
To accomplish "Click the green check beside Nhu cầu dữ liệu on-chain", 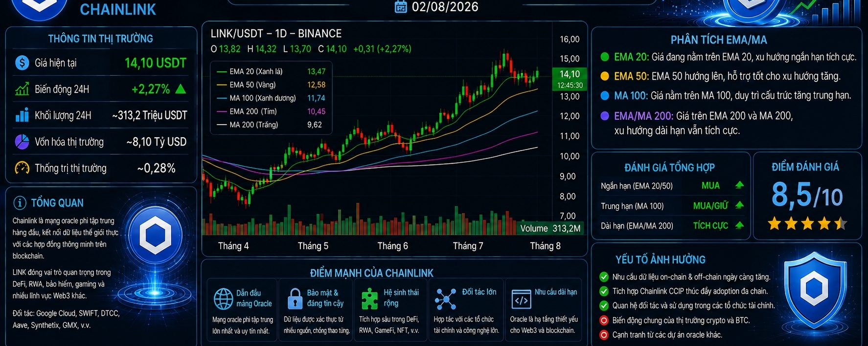I will click(604, 277).
